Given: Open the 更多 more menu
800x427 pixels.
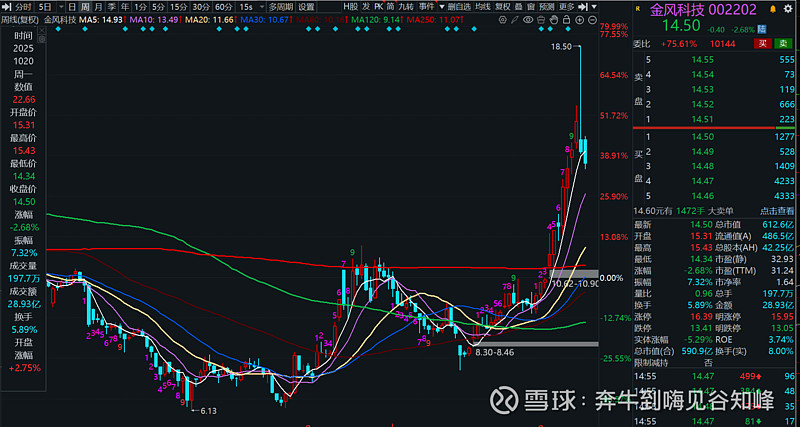Looking at the screenshot, I should (x=566, y=7).
